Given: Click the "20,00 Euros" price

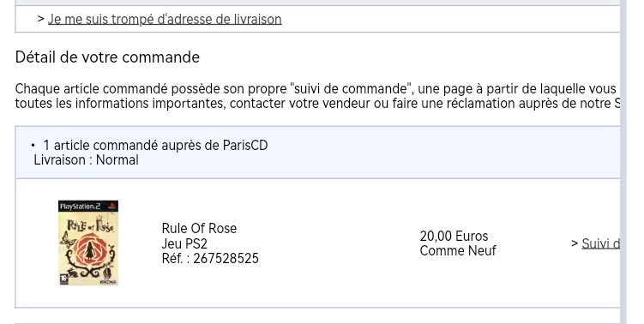Looking at the screenshot, I should coord(454,236).
